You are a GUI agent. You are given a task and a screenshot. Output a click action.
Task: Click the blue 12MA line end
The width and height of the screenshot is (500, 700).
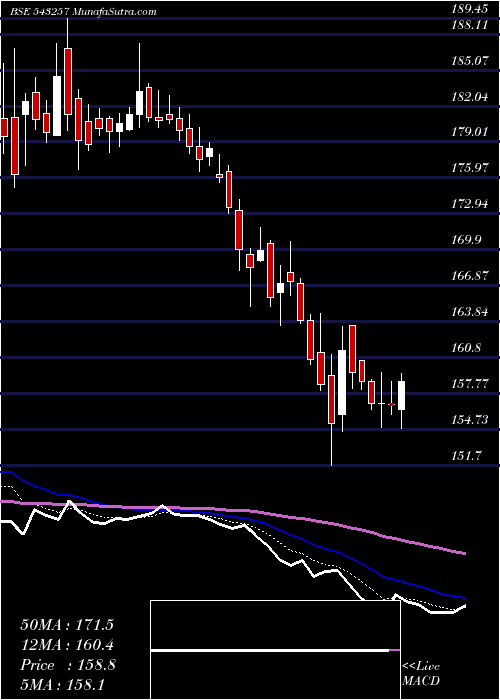463,597
